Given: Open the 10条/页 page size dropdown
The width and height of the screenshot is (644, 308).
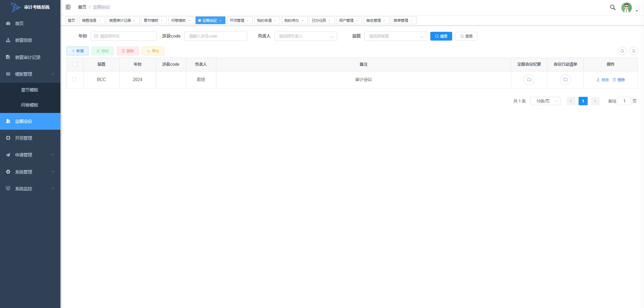Looking at the screenshot, I should 545,101.
